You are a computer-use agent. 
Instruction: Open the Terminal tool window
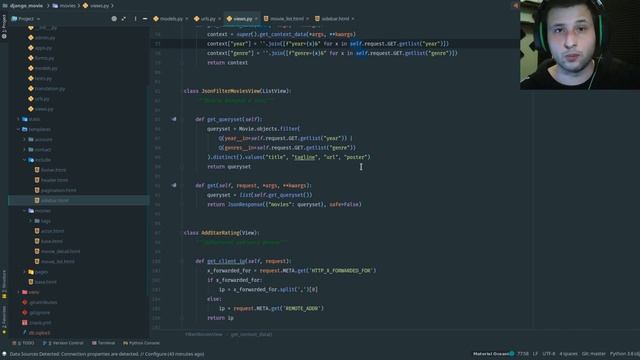tap(104, 343)
